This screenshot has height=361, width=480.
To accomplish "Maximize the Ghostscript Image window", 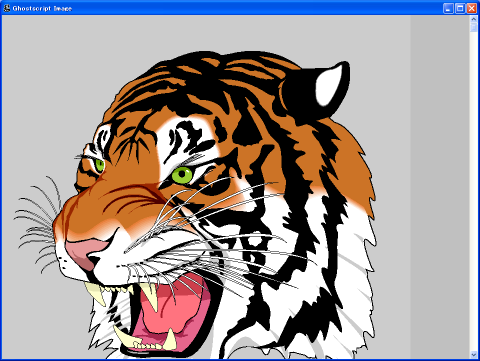I will coord(460,8).
